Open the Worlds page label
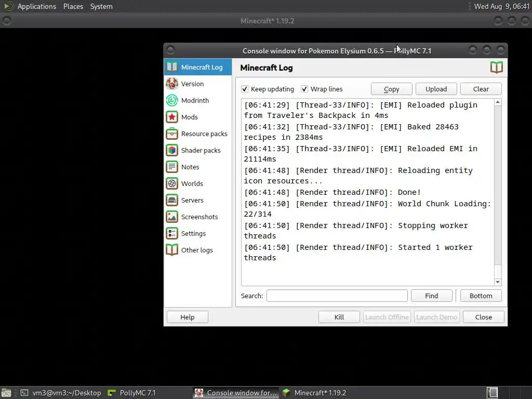 [192, 183]
